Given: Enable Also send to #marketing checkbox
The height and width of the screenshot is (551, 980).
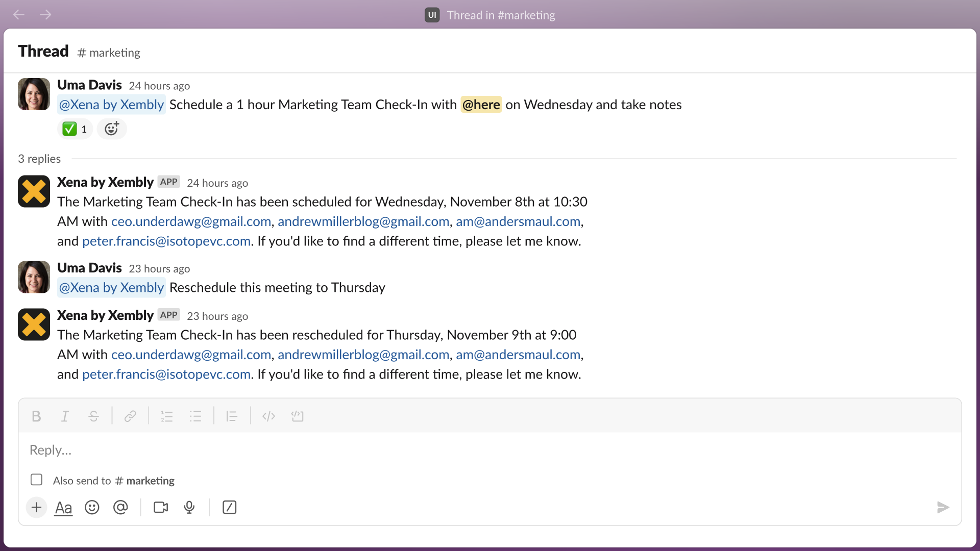Looking at the screenshot, I should 35,480.
